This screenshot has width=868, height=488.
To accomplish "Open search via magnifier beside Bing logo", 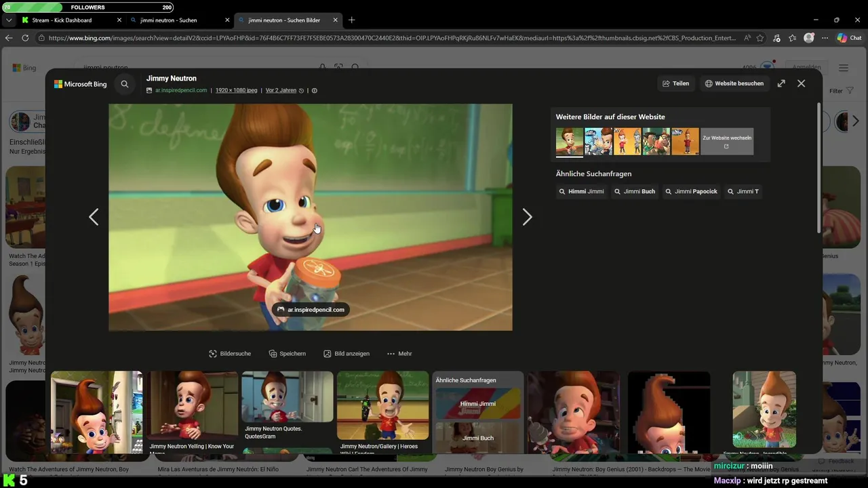I will click(125, 84).
